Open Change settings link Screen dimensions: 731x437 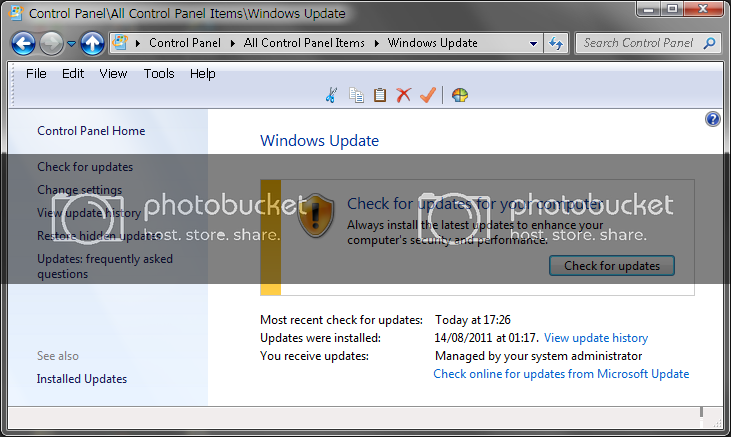tap(80, 190)
